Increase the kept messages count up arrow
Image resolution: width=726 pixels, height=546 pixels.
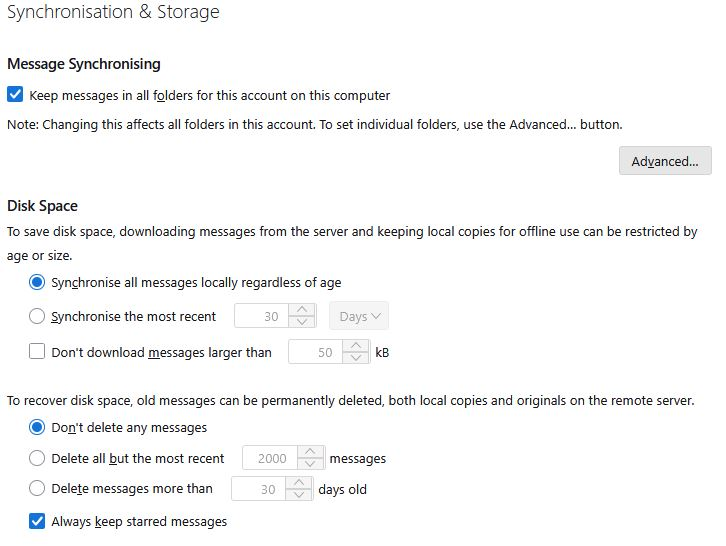pos(311,453)
